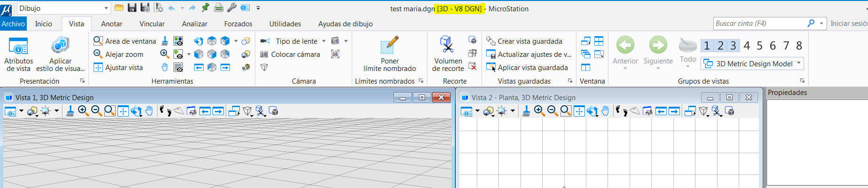Image resolution: width=868 pixels, height=188 pixels.
Task: Open the Archivo tab
Action: click(13, 23)
